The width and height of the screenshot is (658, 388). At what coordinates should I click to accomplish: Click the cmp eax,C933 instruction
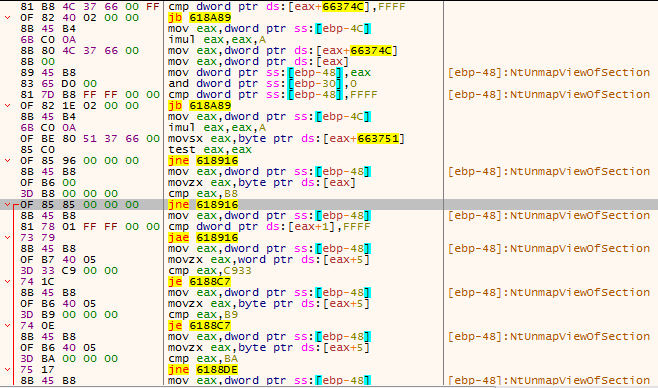(210, 271)
